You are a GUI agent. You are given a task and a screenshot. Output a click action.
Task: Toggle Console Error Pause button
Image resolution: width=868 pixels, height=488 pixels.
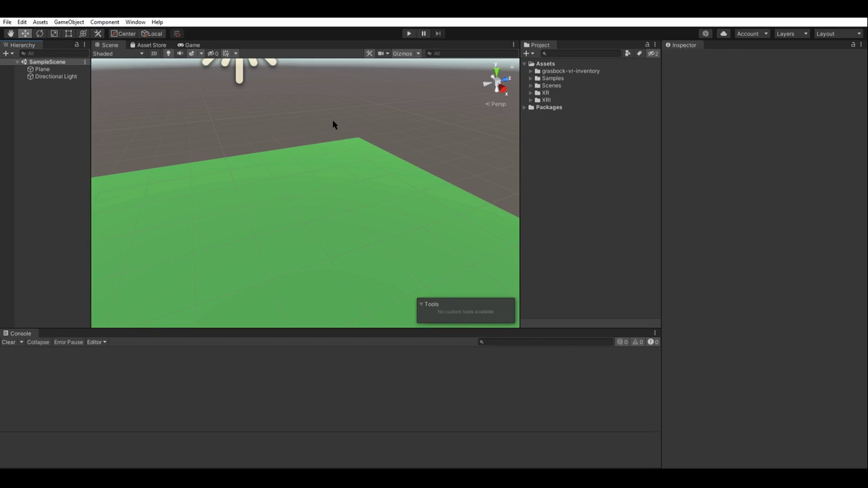pos(68,342)
